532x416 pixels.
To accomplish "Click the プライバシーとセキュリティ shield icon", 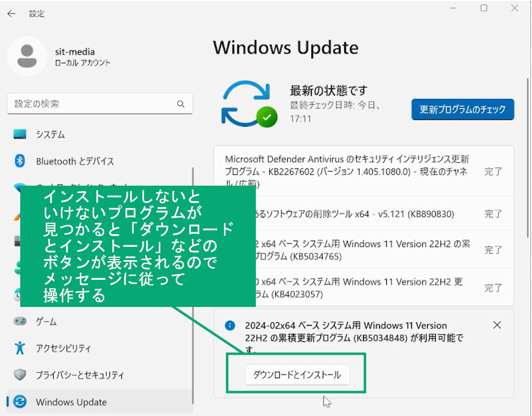I will (x=20, y=375).
